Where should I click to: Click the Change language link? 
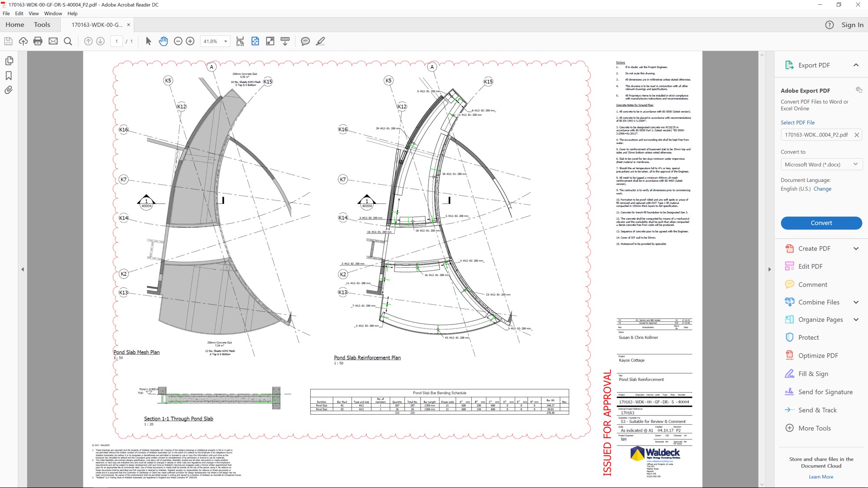[x=822, y=189]
